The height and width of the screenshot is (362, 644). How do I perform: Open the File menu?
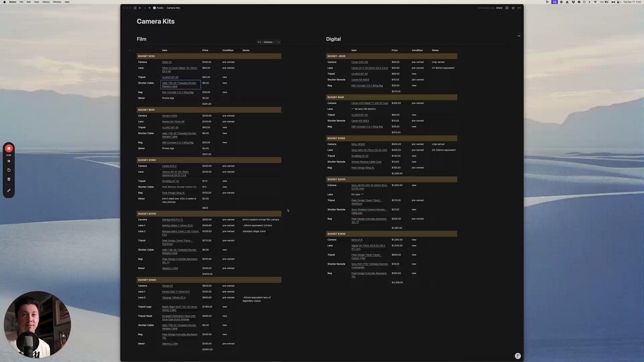point(21,2)
